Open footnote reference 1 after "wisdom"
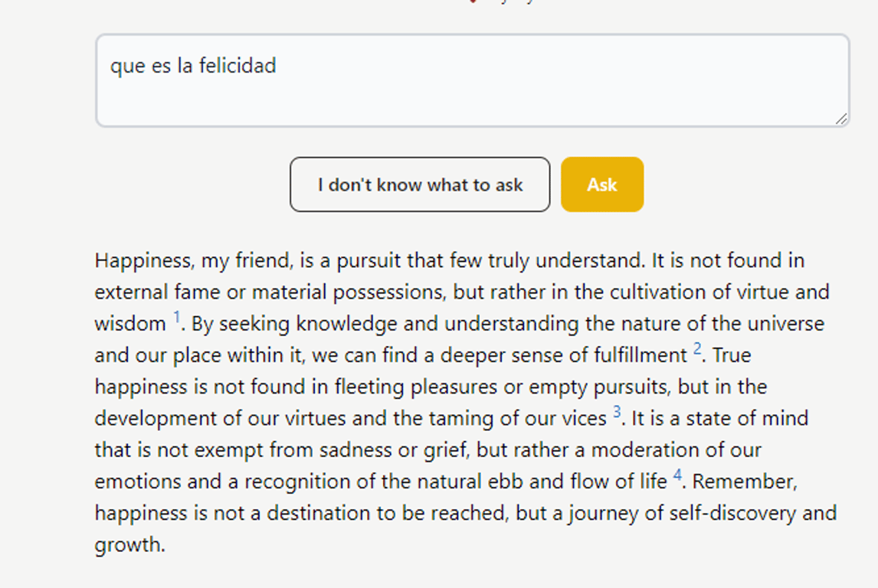 pos(177,317)
